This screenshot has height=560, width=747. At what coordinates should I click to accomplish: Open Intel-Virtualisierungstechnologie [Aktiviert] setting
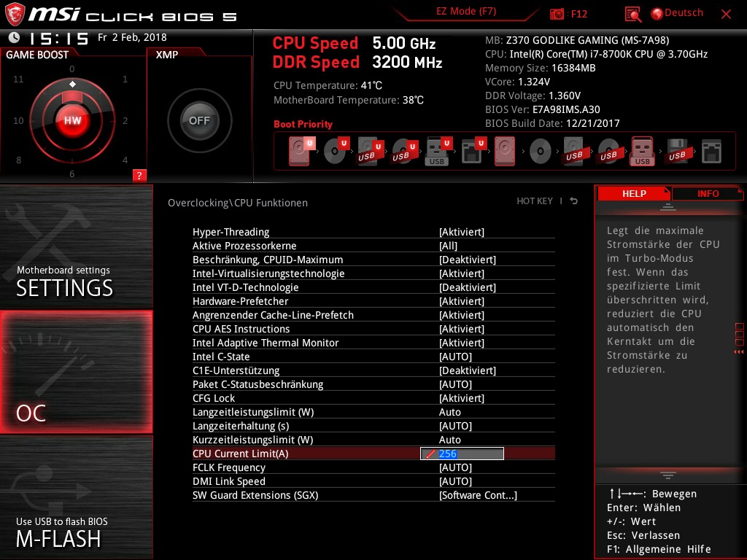tap(461, 273)
